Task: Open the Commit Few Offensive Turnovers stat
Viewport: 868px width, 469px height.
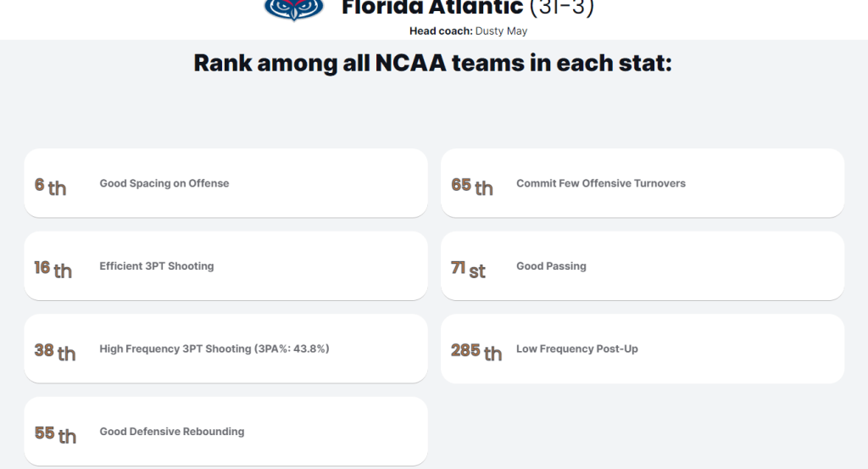Action: [x=601, y=183]
